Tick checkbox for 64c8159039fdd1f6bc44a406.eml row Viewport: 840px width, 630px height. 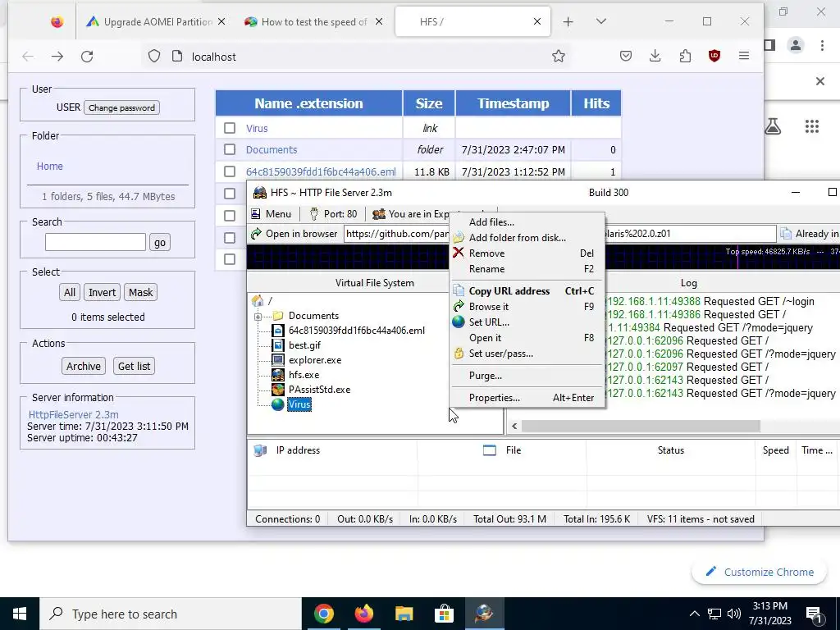point(230,171)
